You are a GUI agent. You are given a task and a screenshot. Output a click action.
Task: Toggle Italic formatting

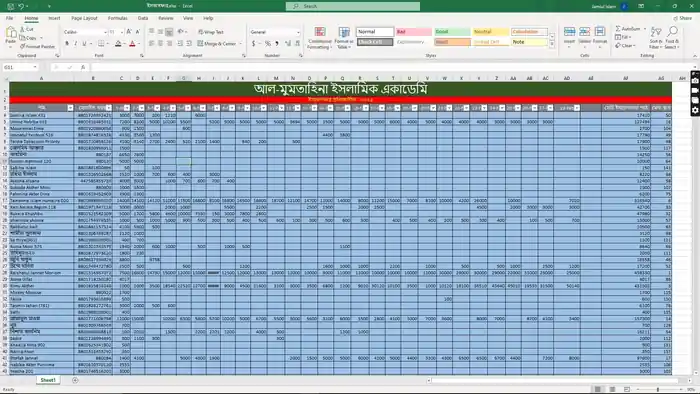point(75,44)
